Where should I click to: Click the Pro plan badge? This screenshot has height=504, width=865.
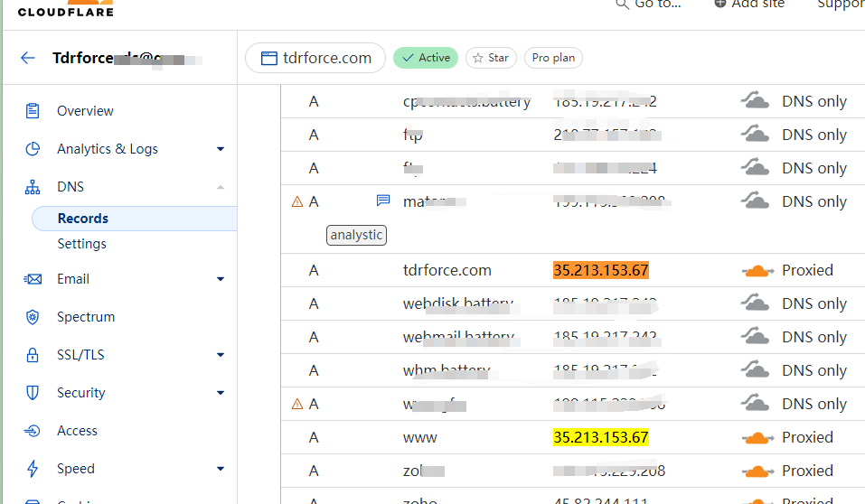(x=553, y=58)
